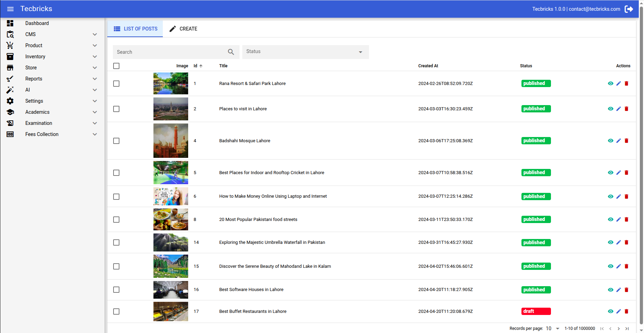Viewport: 644px width, 333px height.
Task: Expand the Reports menu chevron
Action: [95, 79]
